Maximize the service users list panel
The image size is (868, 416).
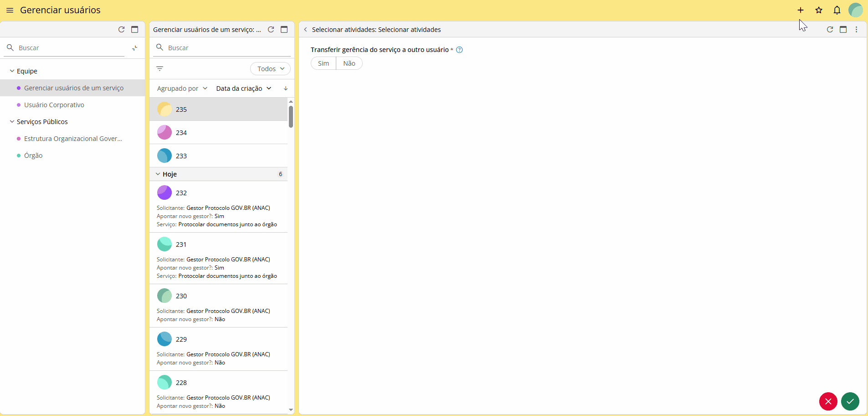click(284, 30)
